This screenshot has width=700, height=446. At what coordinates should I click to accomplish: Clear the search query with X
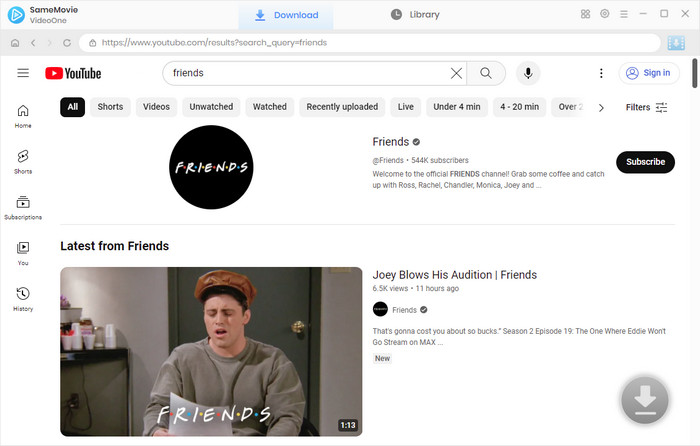click(x=456, y=73)
